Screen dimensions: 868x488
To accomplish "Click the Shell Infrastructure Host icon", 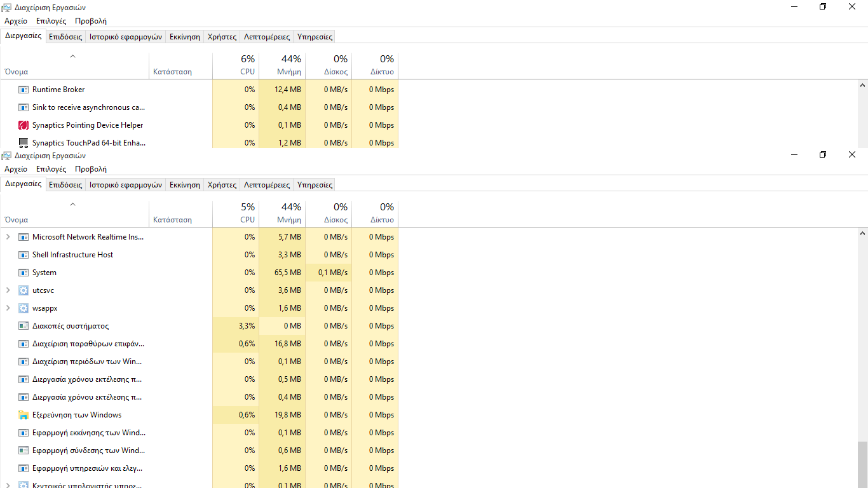I will coord(24,255).
